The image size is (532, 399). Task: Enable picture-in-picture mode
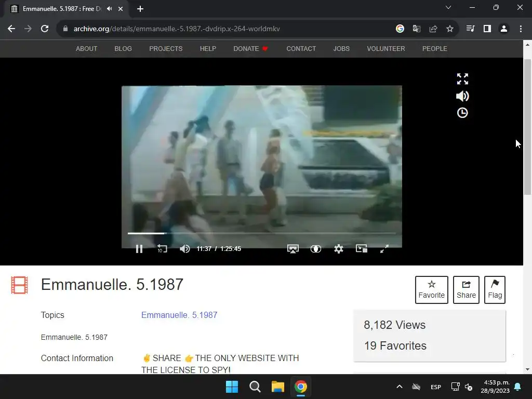(362, 249)
